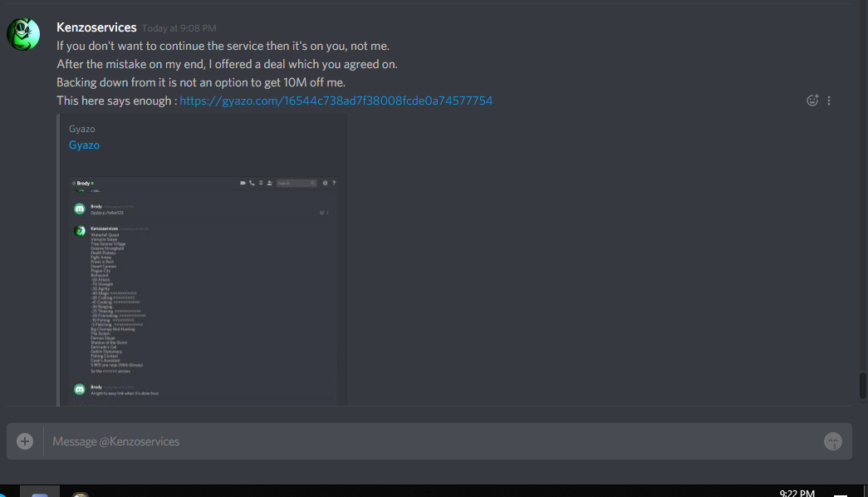The height and width of the screenshot is (497, 868).
Task: Focus the Message @Kenzoservices text box
Action: coord(432,441)
